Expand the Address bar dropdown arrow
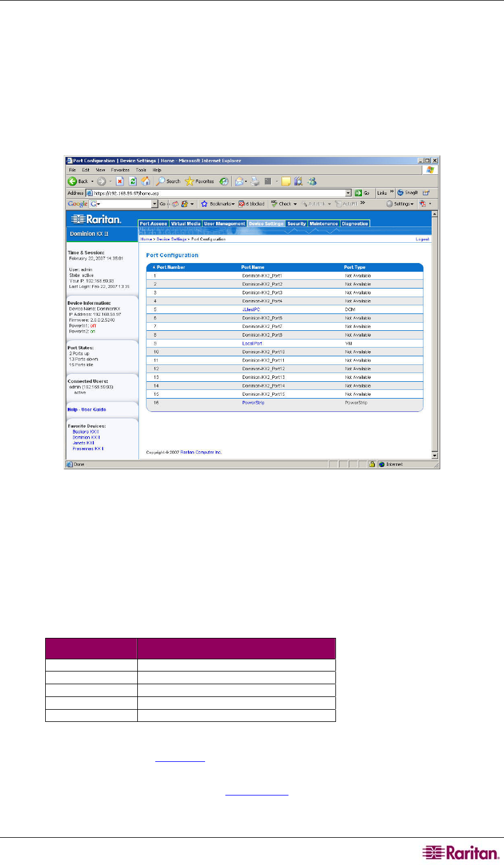 [x=348, y=192]
